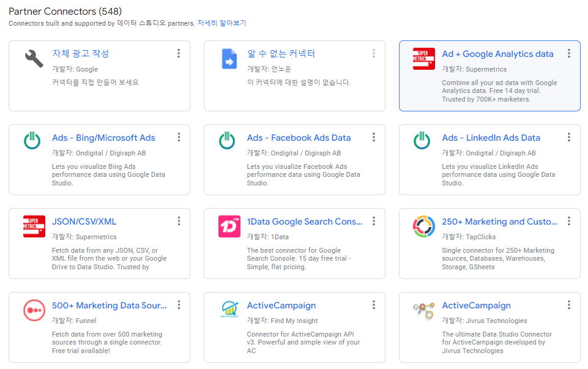Open more options for JSON/CSV/XML connector
Viewport: 588px width, 369px height.
coord(179,222)
